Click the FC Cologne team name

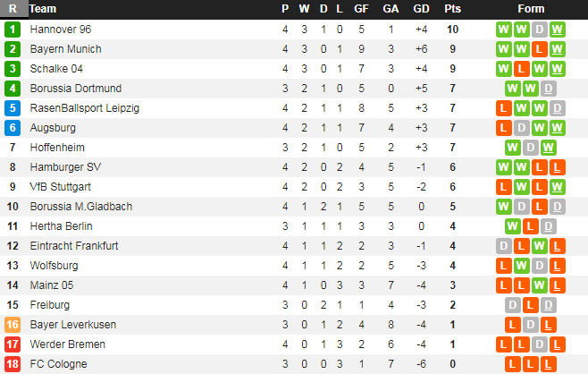[57, 364]
